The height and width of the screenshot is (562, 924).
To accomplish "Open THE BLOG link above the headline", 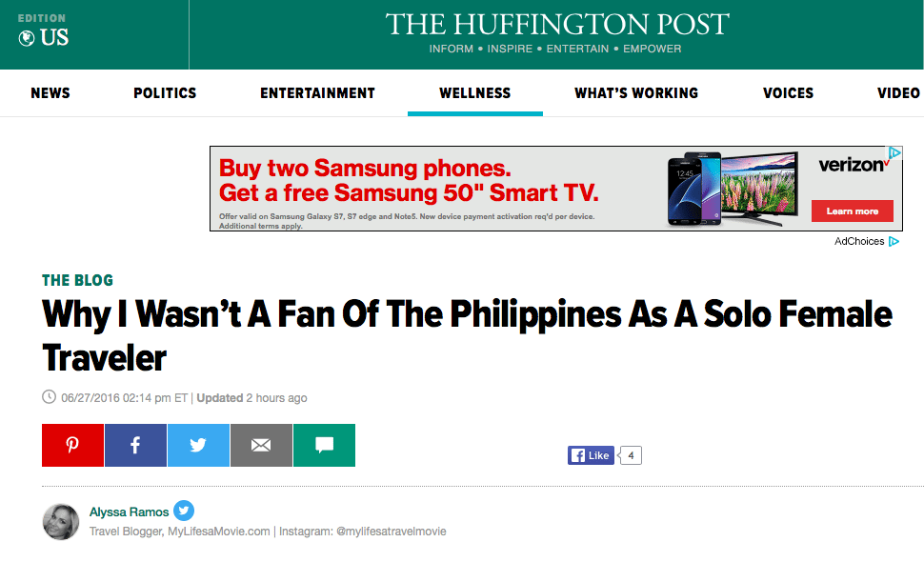I will click(77, 280).
